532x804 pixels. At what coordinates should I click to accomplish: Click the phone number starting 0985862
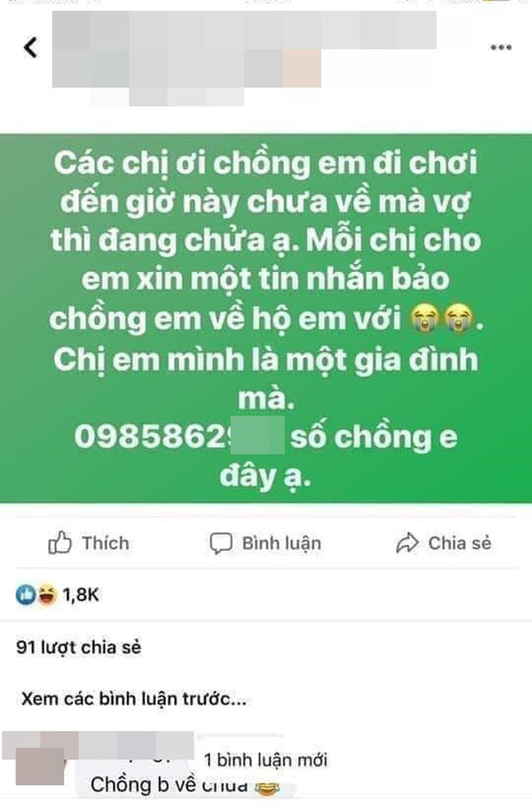(178, 437)
